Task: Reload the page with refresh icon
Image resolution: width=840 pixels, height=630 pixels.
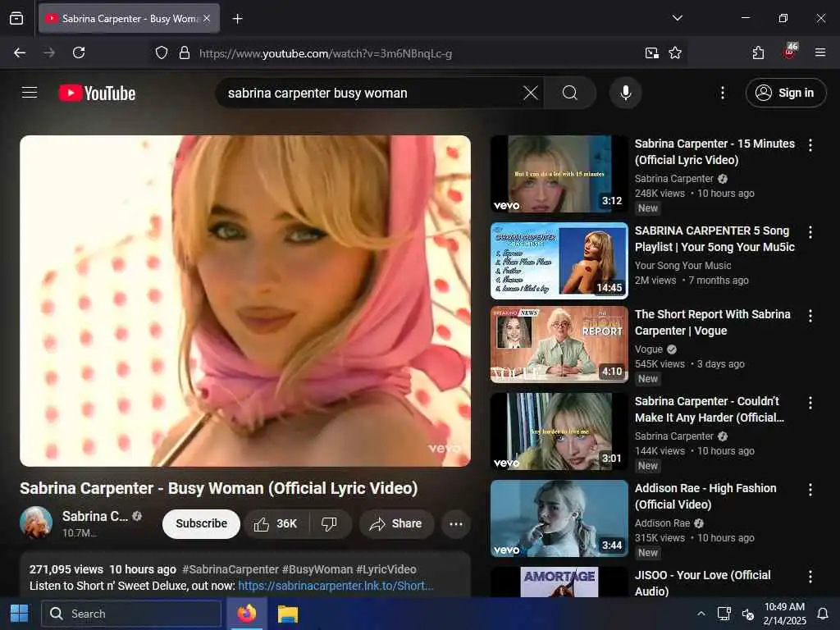Action: pos(79,52)
